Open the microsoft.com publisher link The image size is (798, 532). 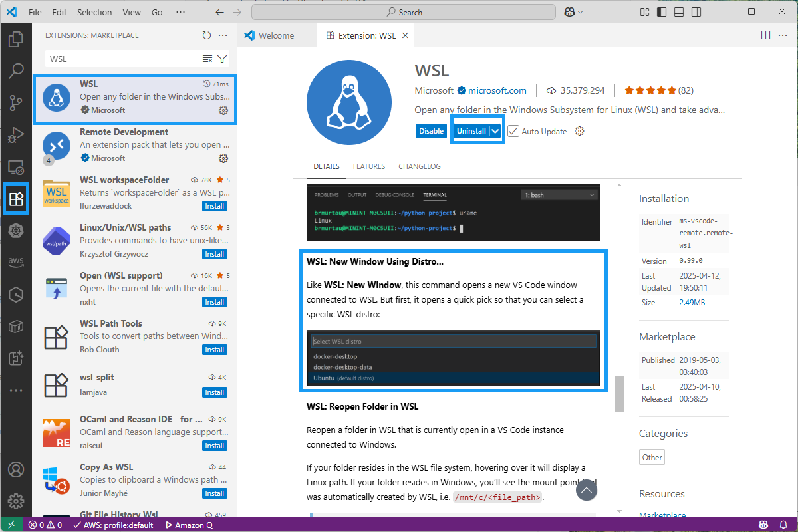pyautogui.click(x=497, y=90)
